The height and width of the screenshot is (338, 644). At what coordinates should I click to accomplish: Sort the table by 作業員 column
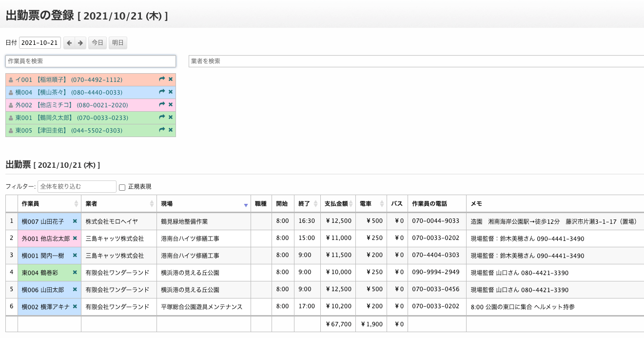point(49,203)
